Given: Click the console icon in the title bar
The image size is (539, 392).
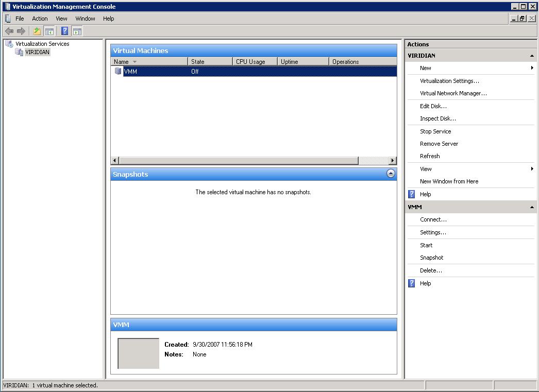Looking at the screenshot, I should pyautogui.click(x=7, y=7).
